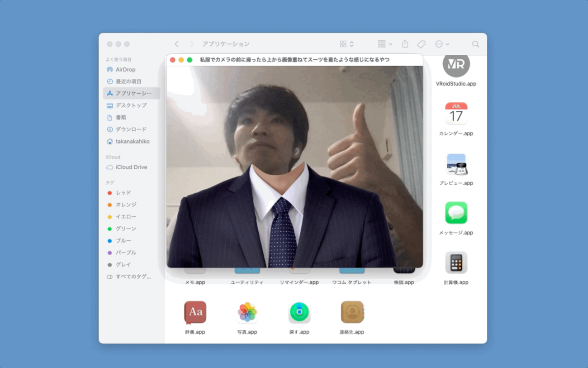Open VRoidStudio.app icon

[x=456, y=66]
